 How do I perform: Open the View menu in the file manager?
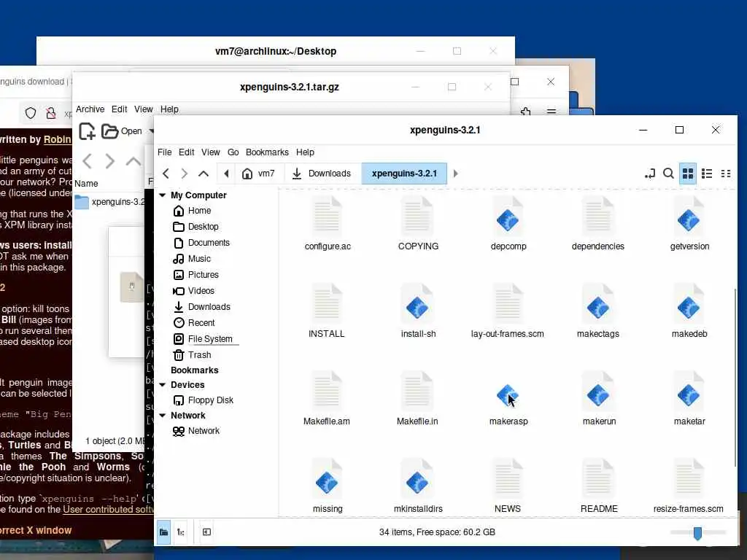(211, 152)
